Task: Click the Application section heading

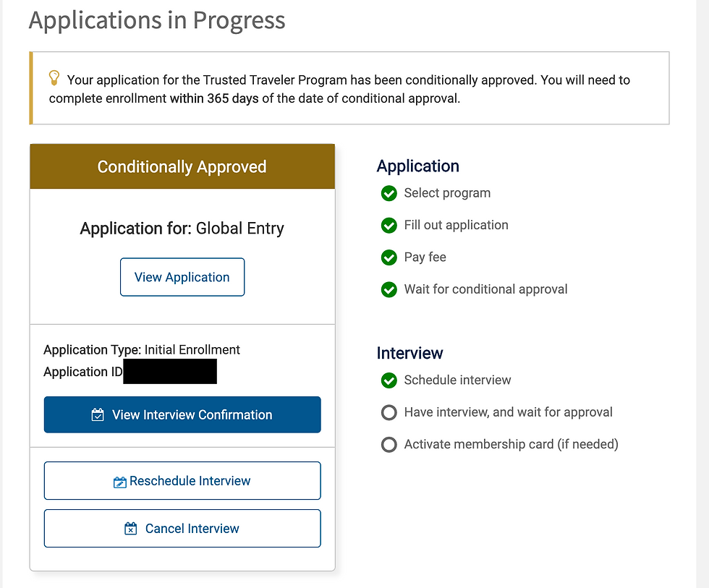Action: click(418, 166)
